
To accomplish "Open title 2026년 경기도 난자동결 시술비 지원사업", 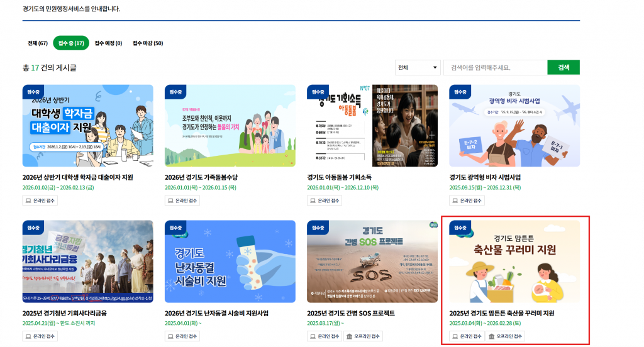I will click(x=216, y=313).
